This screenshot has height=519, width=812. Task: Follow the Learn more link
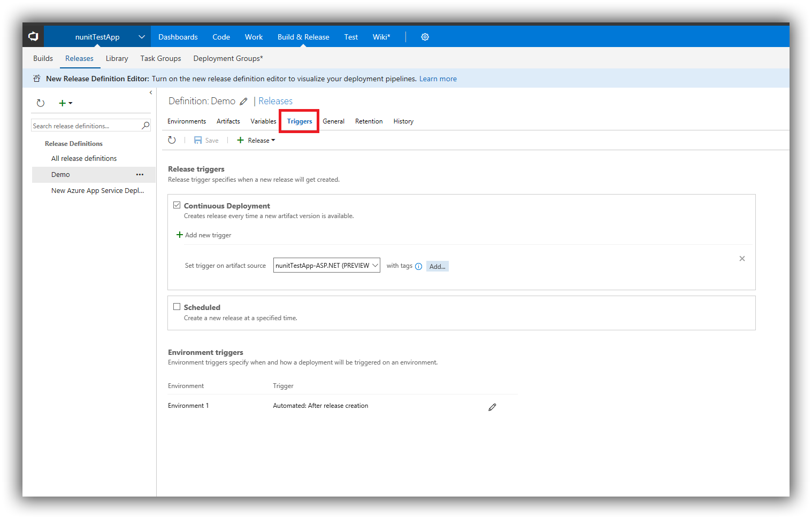point(438,79)
